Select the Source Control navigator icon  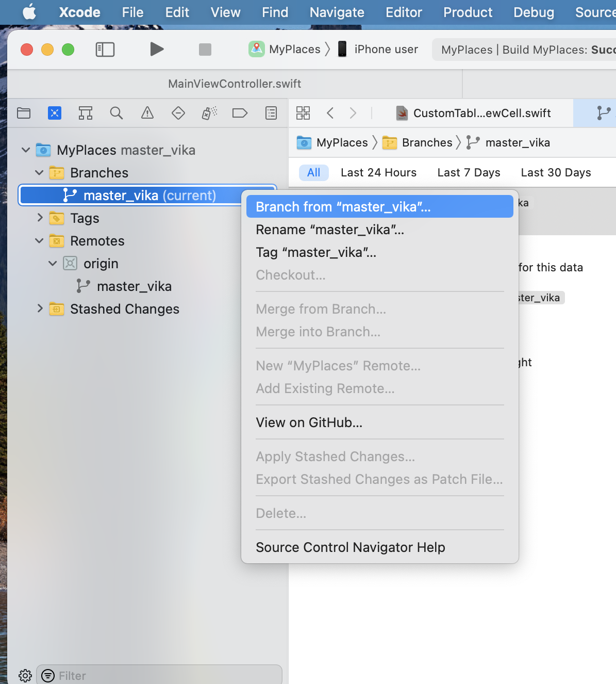pyautogui.click(x=55, y=113)
